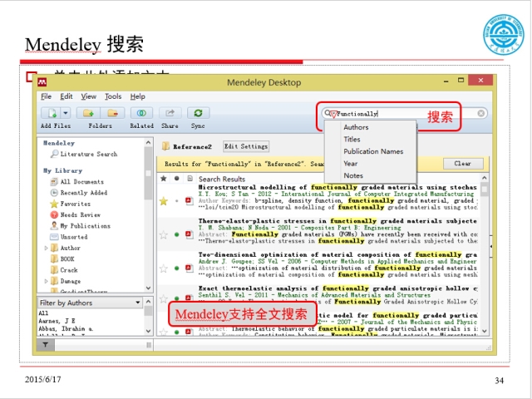Viewport: 532px width, 399px height.
Task: Clear the search box with the X icon
Action: [480, 113]
